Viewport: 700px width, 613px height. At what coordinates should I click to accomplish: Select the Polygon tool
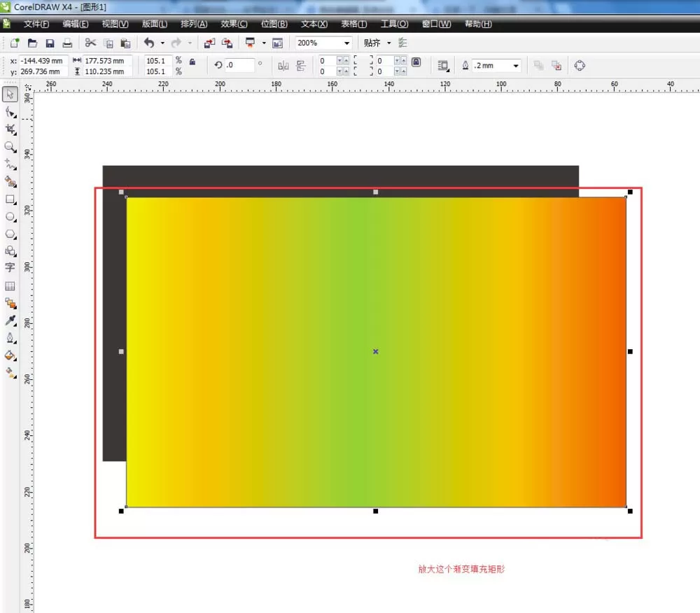click(10, 234)
